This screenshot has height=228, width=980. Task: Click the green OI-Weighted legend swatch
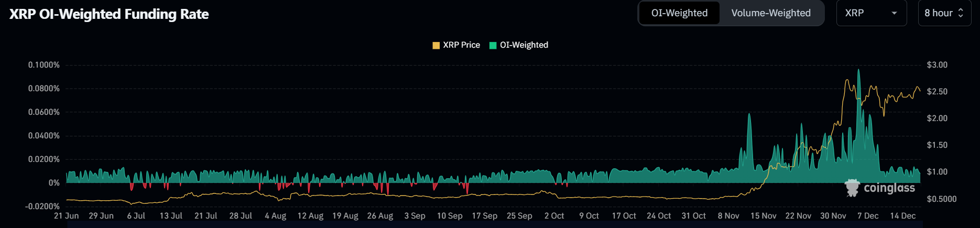click(493, 45)
